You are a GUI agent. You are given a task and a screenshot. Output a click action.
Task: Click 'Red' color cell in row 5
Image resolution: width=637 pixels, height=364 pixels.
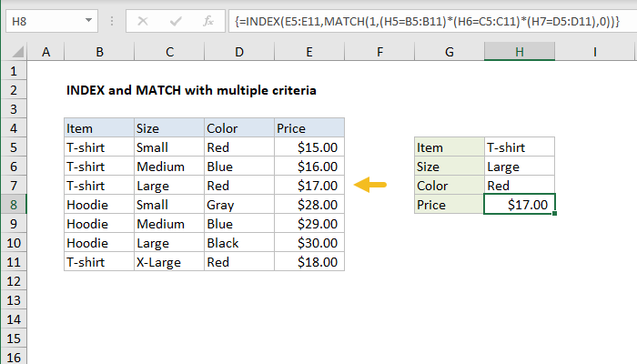pos(239,147)
